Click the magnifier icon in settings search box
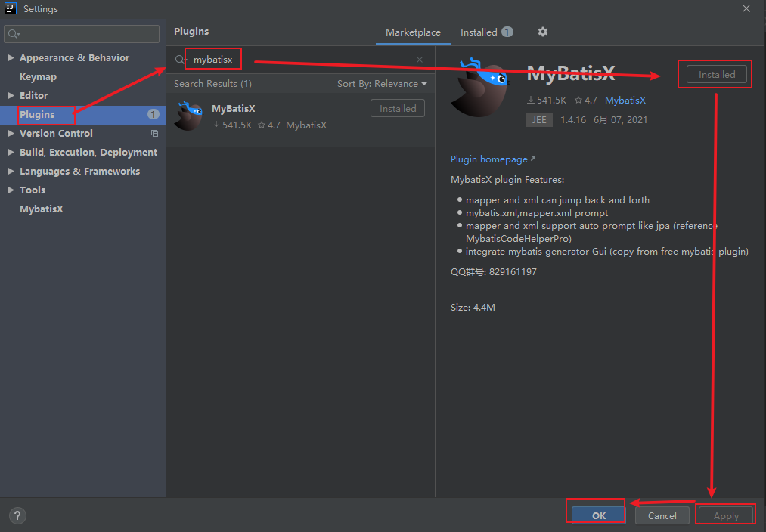766x532 pixels. (x=14, y=34)
